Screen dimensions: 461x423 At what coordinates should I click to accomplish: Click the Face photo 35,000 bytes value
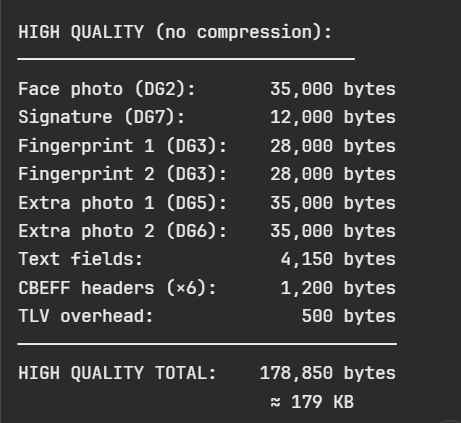point(333,89)
